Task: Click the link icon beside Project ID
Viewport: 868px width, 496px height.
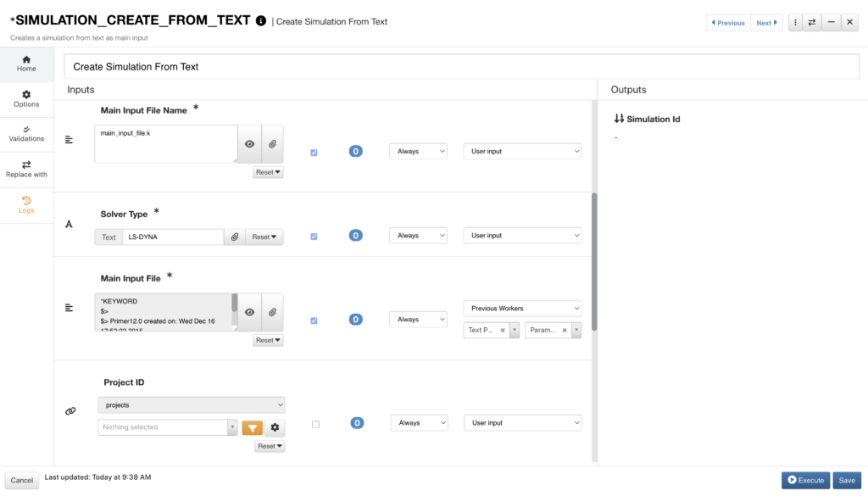Action: (x=70, y=411)
